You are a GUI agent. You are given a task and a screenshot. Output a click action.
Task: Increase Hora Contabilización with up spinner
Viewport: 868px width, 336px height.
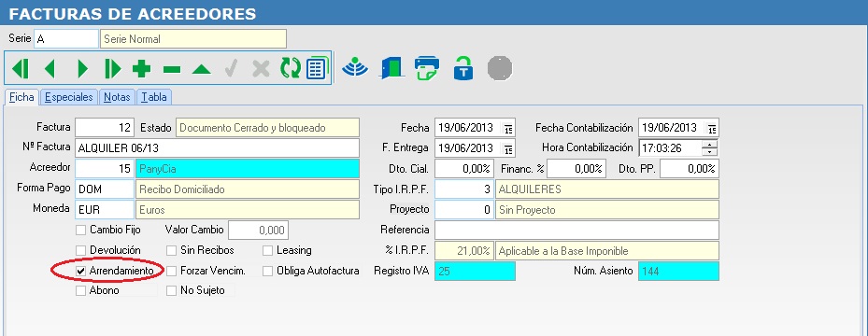point(709,145)
